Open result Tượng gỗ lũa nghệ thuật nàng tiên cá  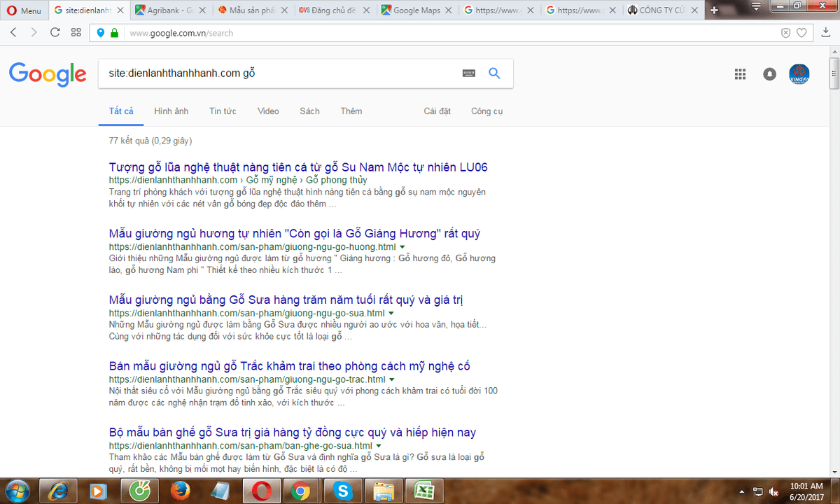[x=298, y=167]
